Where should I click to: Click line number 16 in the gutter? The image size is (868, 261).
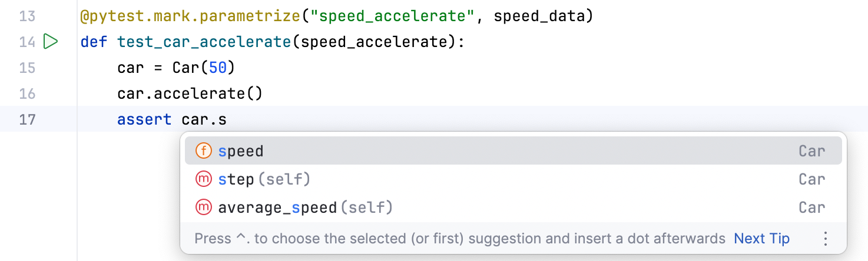tap(27, 94)
